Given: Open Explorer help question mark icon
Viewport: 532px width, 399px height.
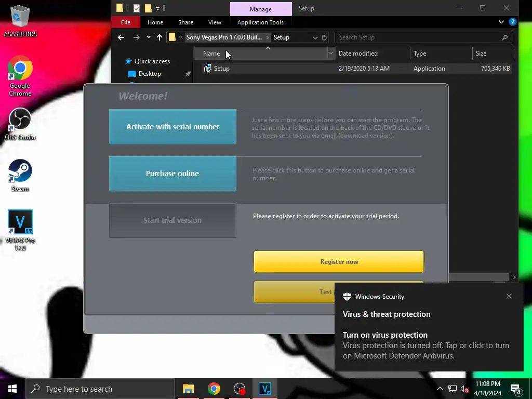Looking at the screenshot, I should (513, 22).
